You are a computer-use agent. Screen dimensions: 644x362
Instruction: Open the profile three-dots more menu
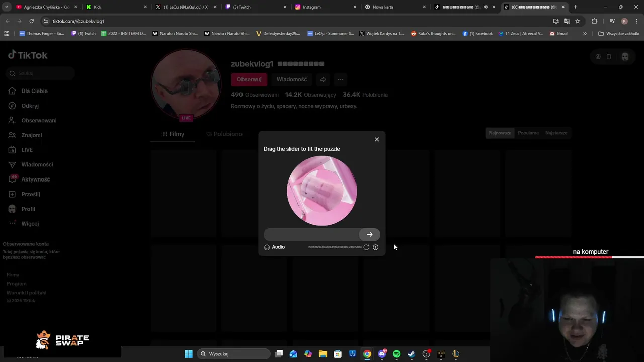pos(341,79)
